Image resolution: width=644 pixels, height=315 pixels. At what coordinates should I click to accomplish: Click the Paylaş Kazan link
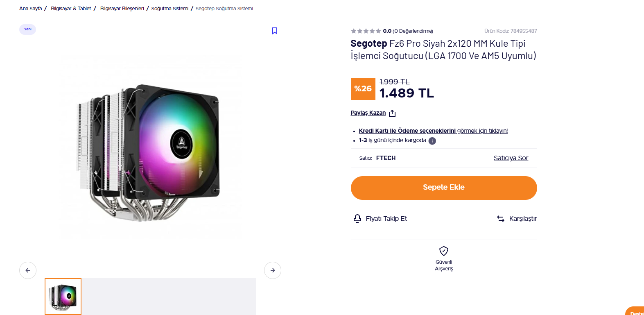pos(368,113)
